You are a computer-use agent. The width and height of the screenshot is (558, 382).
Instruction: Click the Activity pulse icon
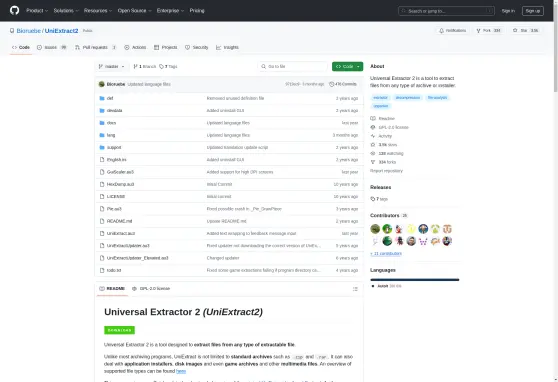(373, 136)
